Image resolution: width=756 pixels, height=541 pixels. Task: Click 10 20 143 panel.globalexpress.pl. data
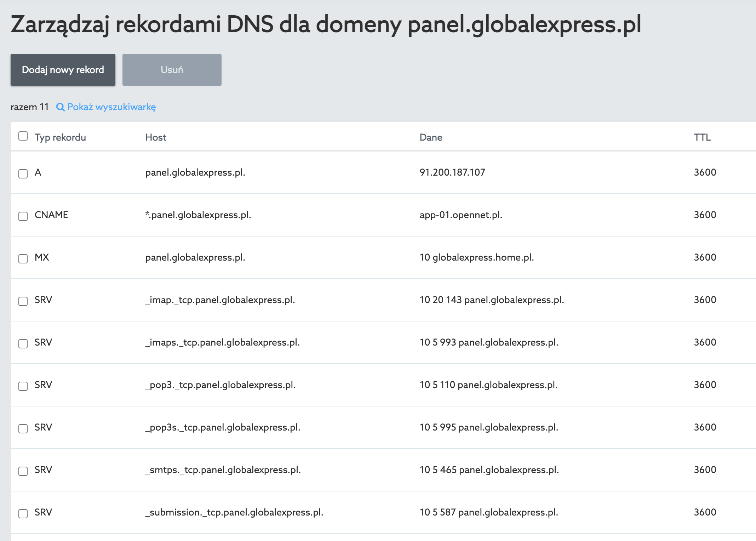pos(492,300)
